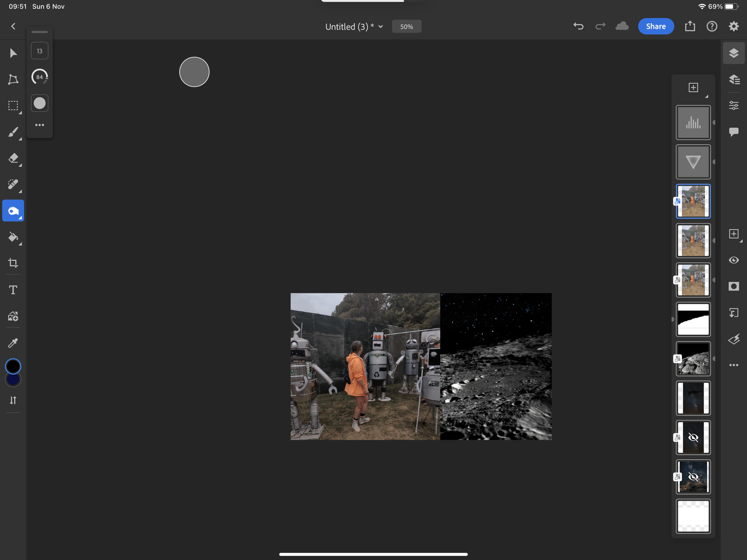The image size is (747, 560).
Task: Adjust the brush size value 13
Action: click(x=39, y=51)
